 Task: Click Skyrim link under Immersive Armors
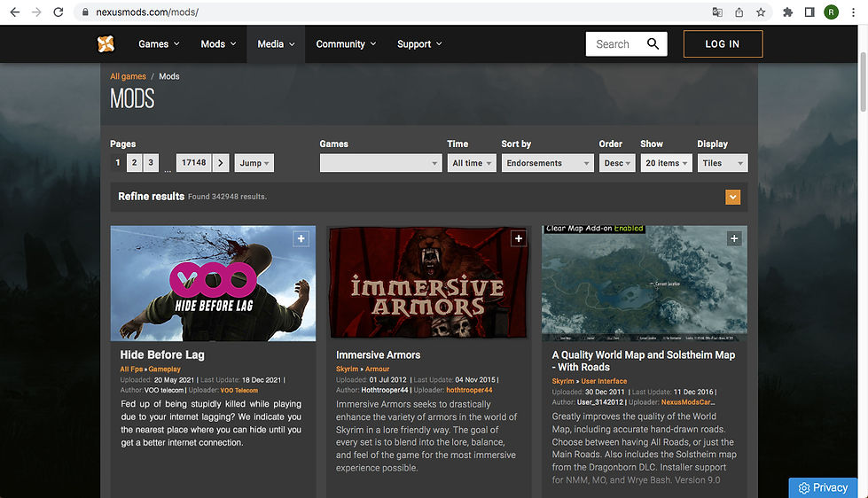click(347, 370)
